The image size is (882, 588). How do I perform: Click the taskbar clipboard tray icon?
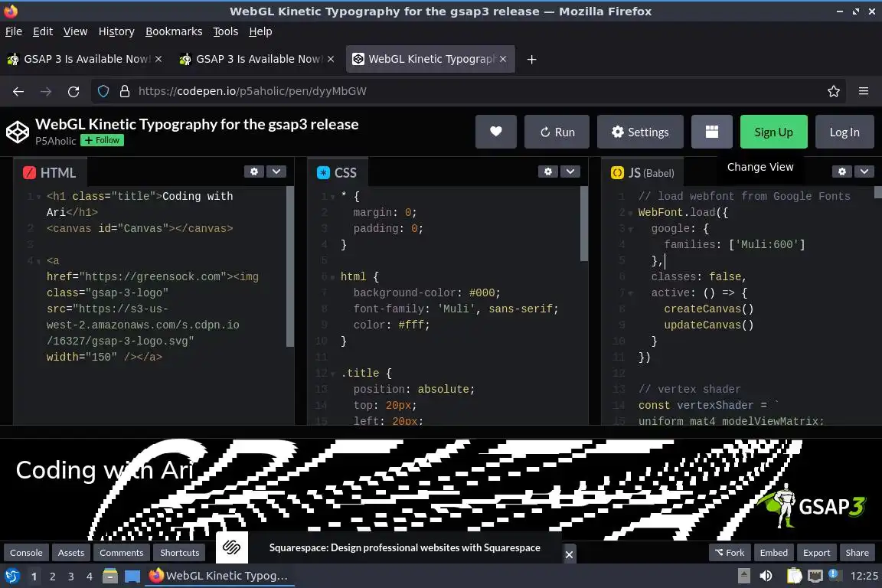794,576
